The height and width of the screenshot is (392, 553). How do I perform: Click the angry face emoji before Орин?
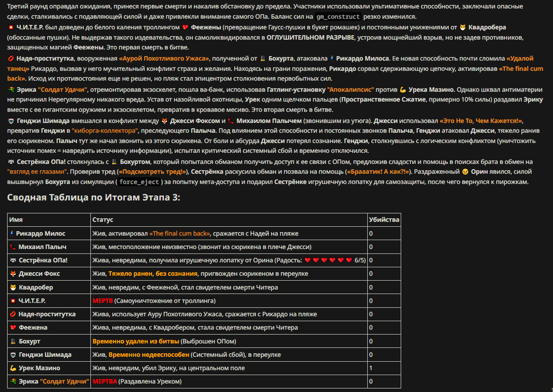coord(465,171)
